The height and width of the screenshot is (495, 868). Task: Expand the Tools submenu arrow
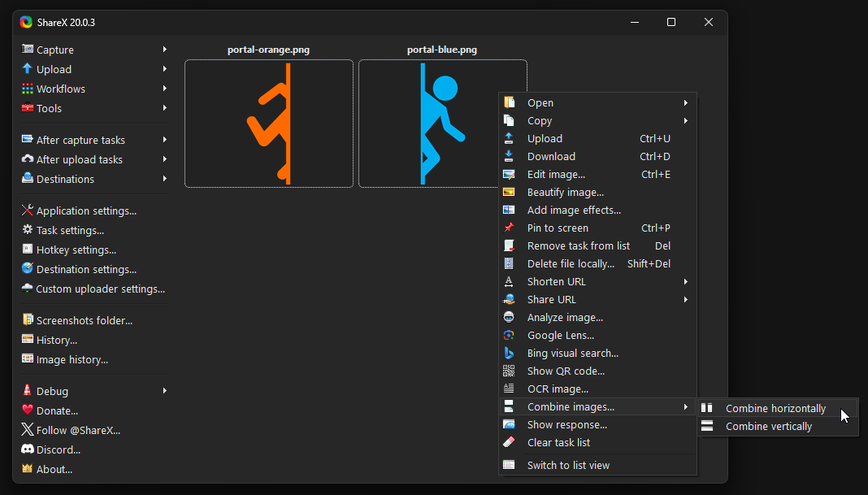(165, 108)
